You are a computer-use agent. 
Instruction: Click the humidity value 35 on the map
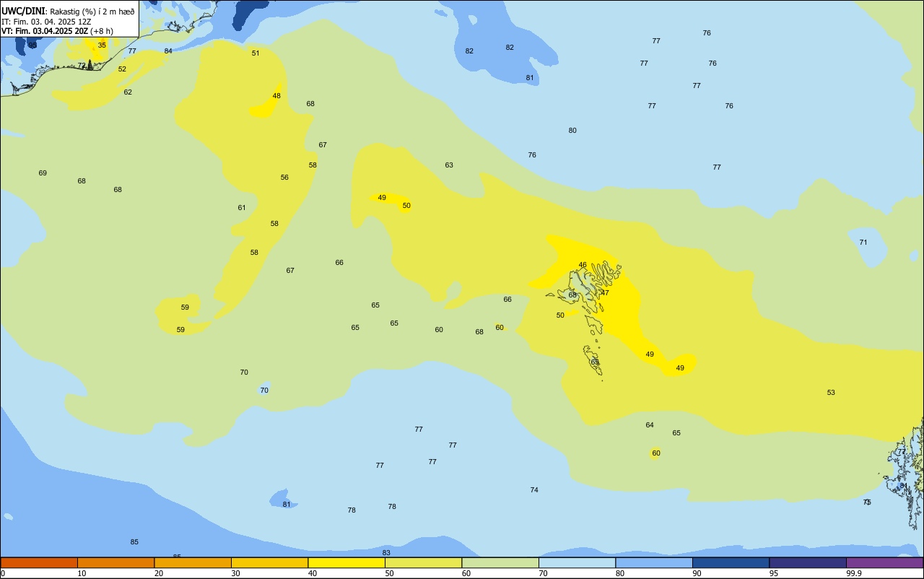(x=102, y=45)
